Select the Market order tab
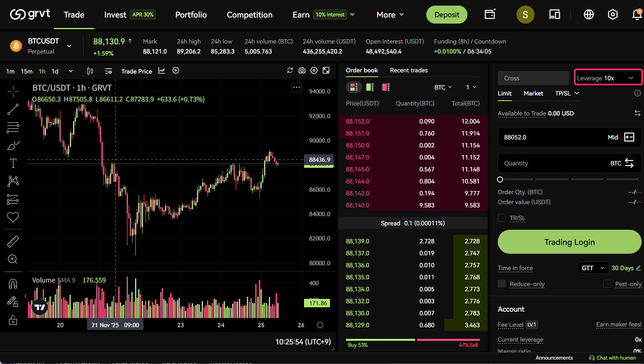 [533, 93]
